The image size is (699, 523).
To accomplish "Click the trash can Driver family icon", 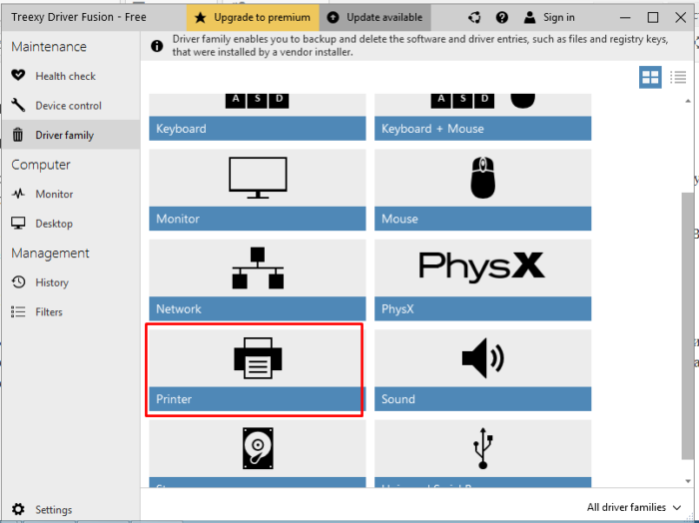I will click(18, 134).
